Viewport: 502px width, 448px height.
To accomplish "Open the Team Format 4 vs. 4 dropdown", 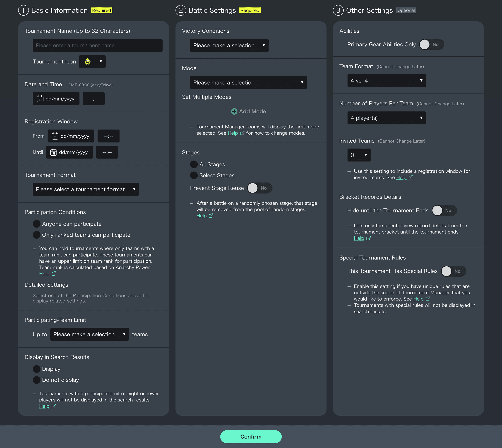I will pyautogui.click(x=387, y=81).
